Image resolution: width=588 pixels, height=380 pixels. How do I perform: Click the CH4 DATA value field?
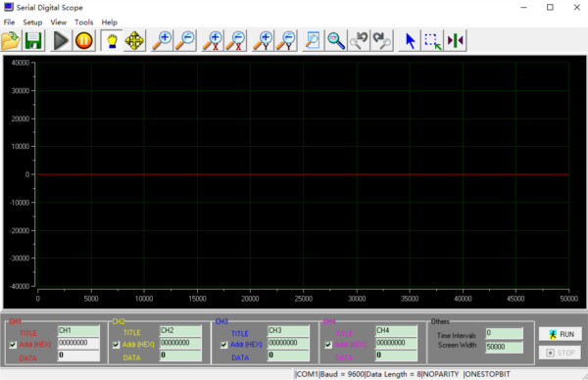pos(396,356)
